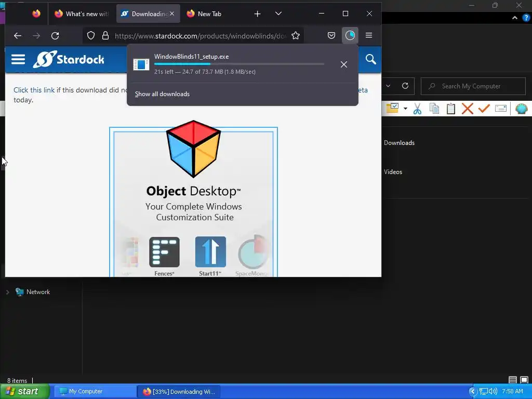Click WindowBlinds11_setup.exe download progress bar
Screen dimensions: 532x399
(239, 64)
